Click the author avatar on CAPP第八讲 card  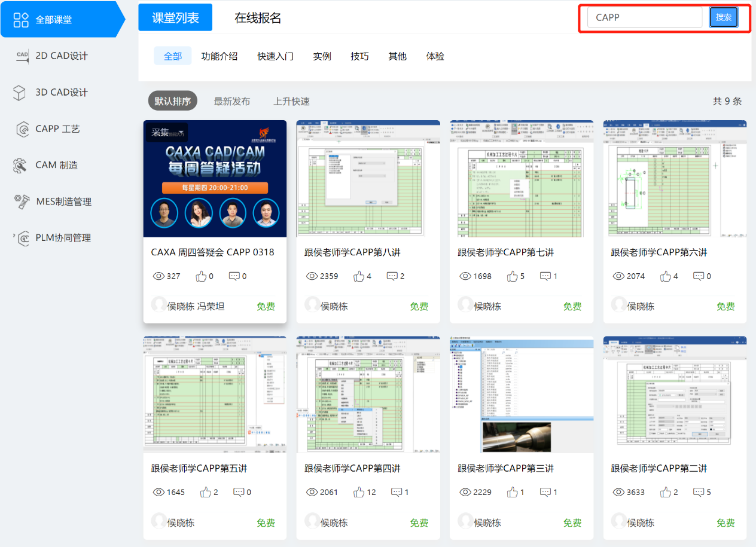coord(312,304)
